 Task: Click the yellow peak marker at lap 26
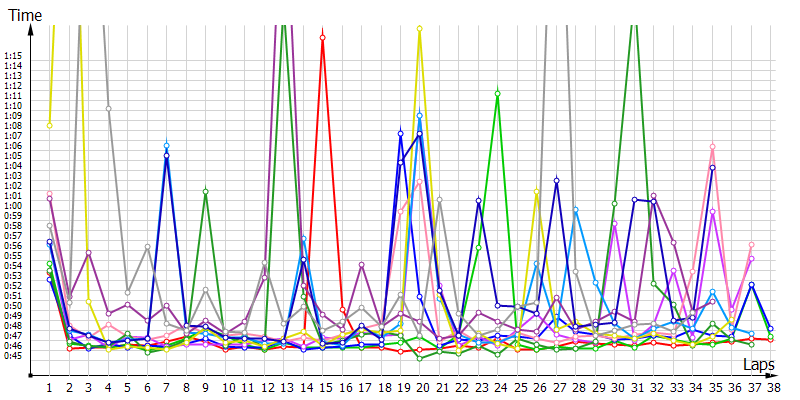point(537,190)
